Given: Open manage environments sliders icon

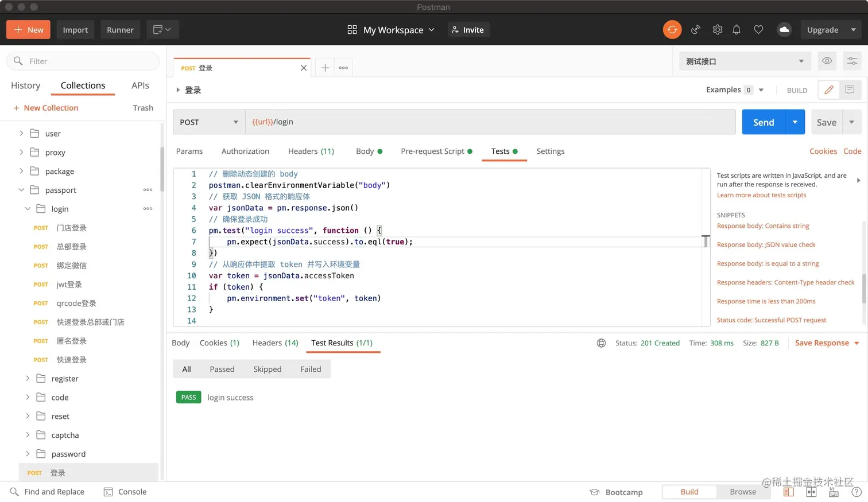Looking at the screenshot, I should click(x=852, y=61).
